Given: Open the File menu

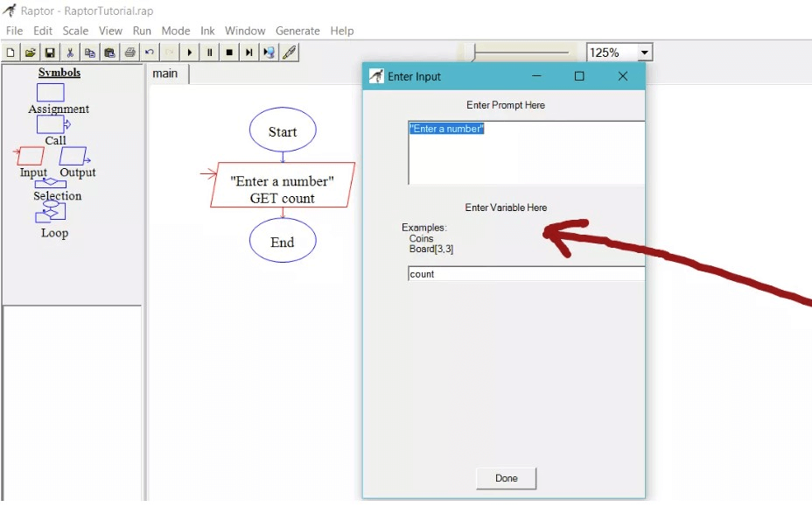Looking at the screenshot, I should tap(15, 32).
